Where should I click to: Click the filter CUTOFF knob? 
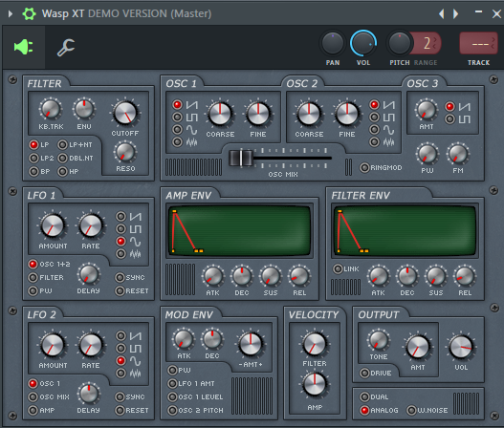pyautogui.click(x=125, y=113)
